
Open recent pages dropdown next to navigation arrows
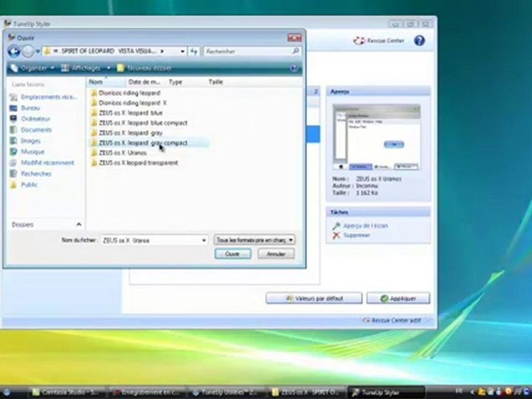point(38,52)
